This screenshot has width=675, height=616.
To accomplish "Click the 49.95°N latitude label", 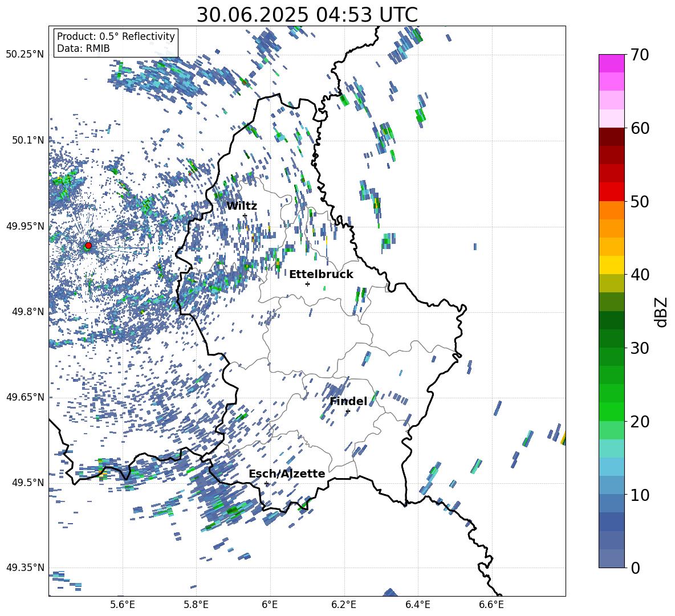I will [x=25, y=226].
